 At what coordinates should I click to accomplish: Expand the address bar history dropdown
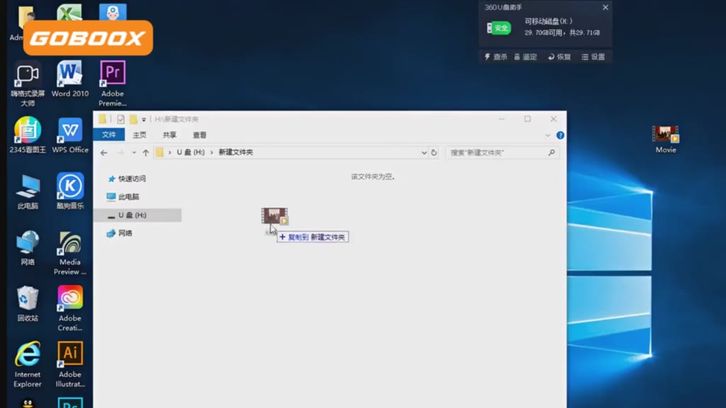[x=424, y=153]
